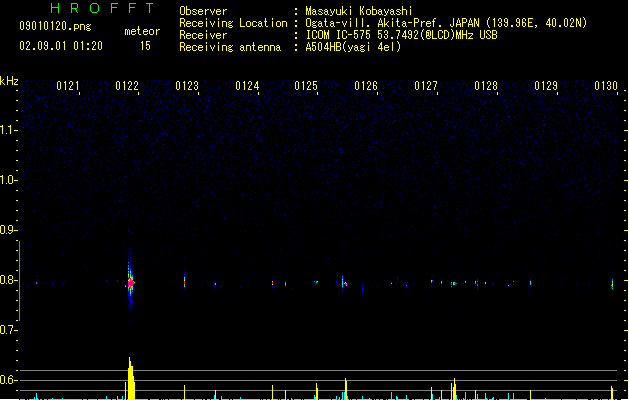
Task: Click location text Ogata-vill. Akita-Pref. JAPAN
Action: [393, 23]
